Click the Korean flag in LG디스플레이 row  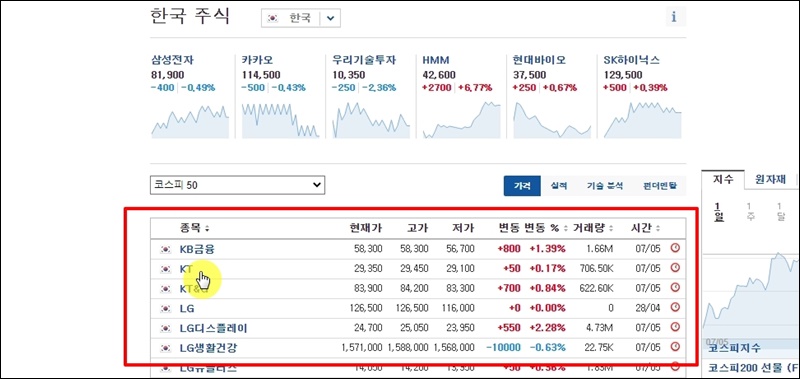[165, 329]
